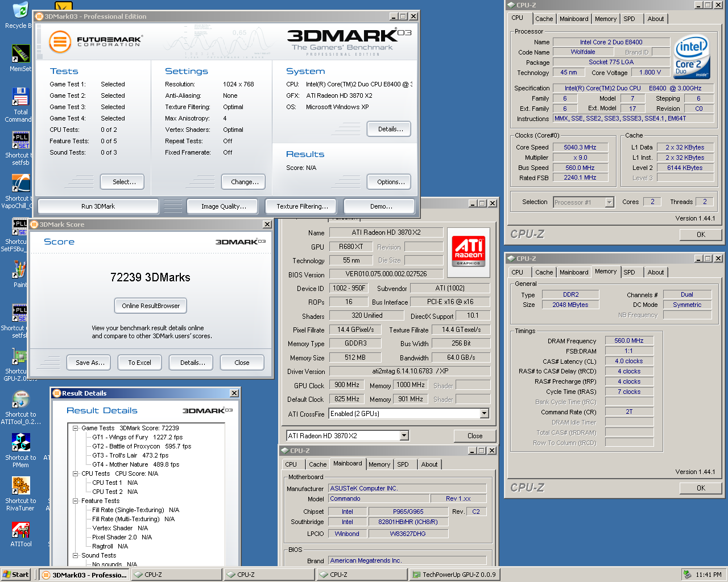
Task: Close the Result Details window
Action: (234, 393)
